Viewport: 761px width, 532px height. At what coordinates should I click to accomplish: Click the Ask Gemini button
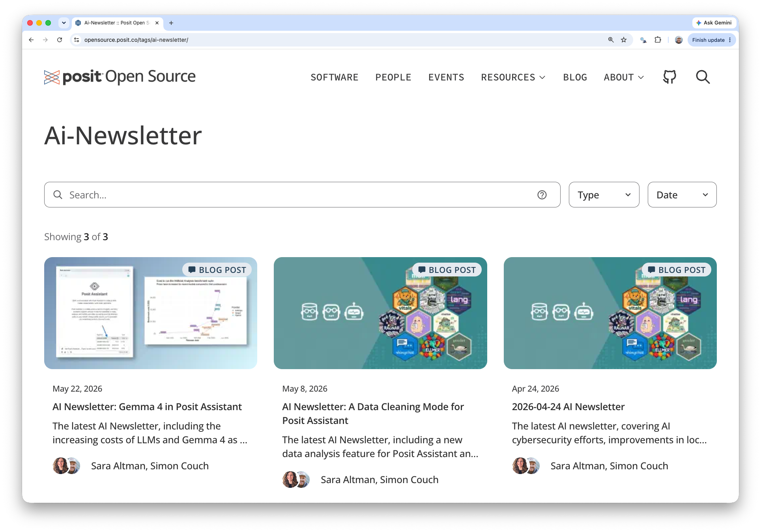click(714, 23)
